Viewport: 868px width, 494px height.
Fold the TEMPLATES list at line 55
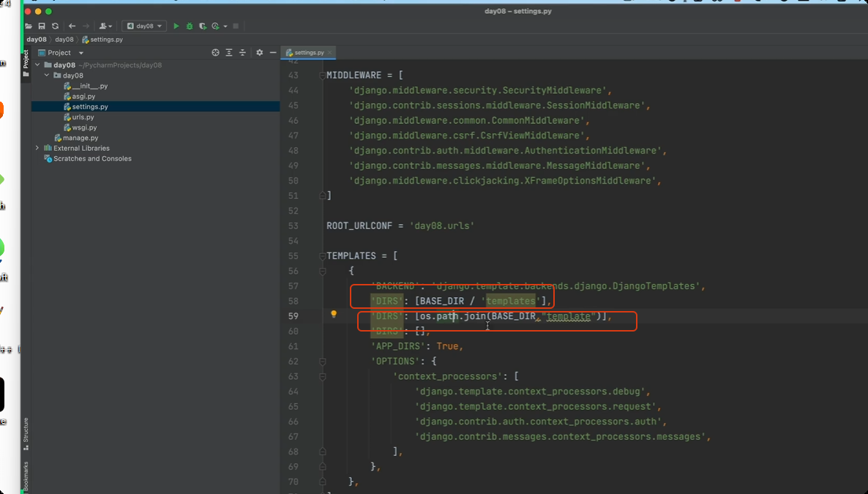(x=322, y=256)
